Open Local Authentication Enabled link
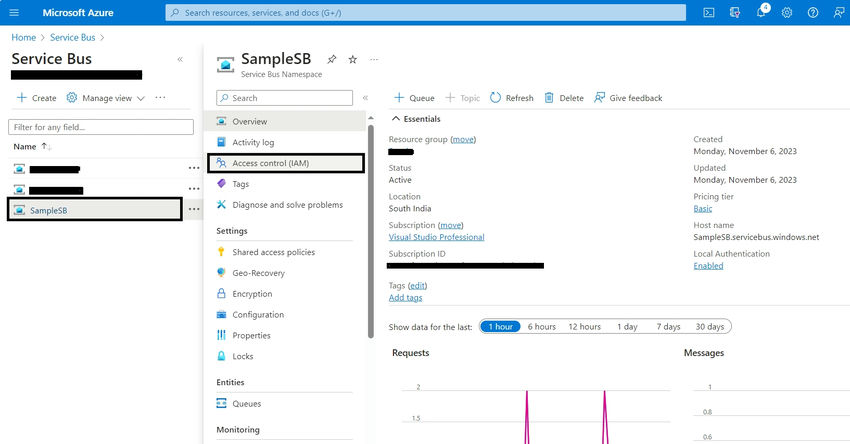850x444 pixels. 708,266
